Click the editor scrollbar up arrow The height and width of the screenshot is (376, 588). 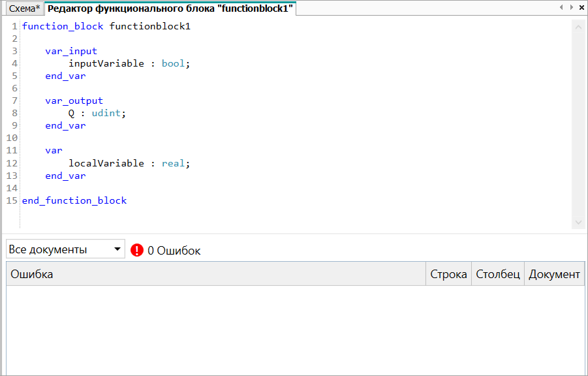(x=579, y=26)
